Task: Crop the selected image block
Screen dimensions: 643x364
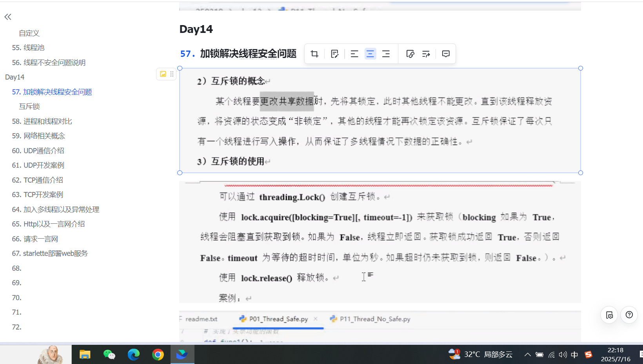Action: pos(314,54)
